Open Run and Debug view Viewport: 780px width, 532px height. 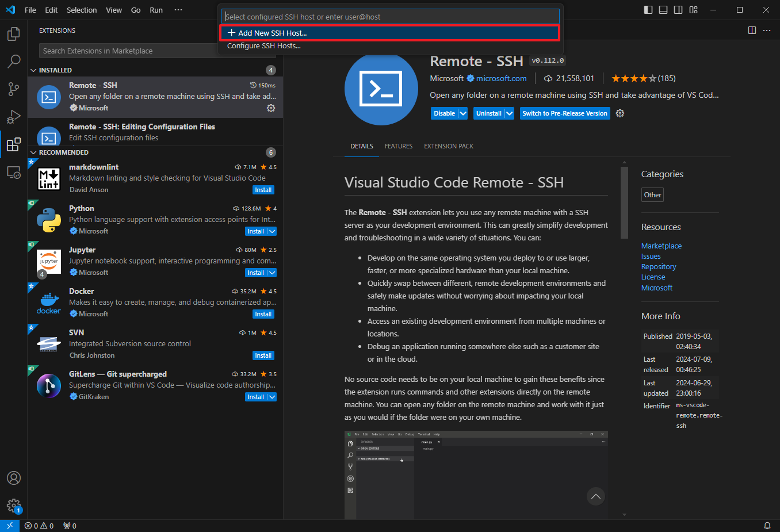[13, 117]
